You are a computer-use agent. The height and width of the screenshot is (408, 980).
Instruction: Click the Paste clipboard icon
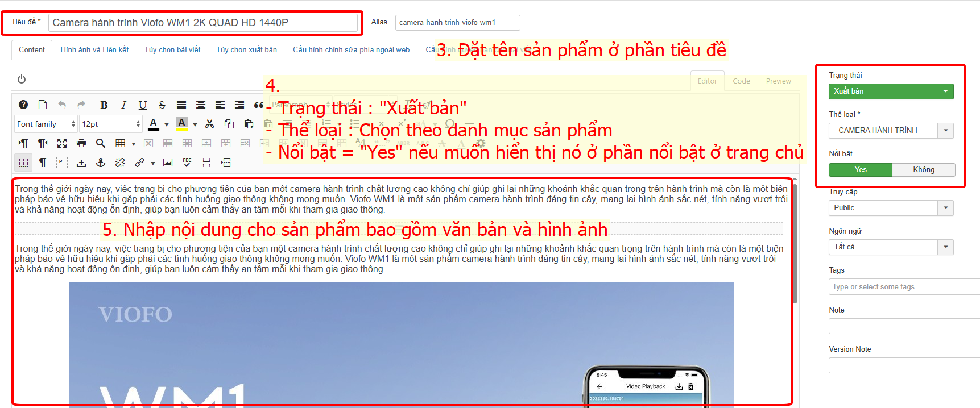point(249,124)
